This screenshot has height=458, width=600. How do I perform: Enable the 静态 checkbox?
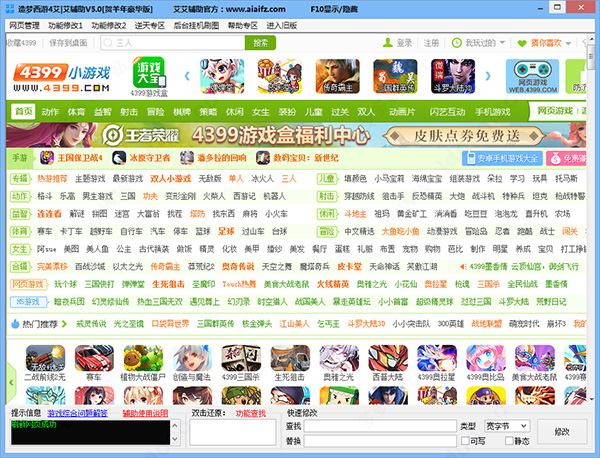pyautogui.click(x=509, y=441)
